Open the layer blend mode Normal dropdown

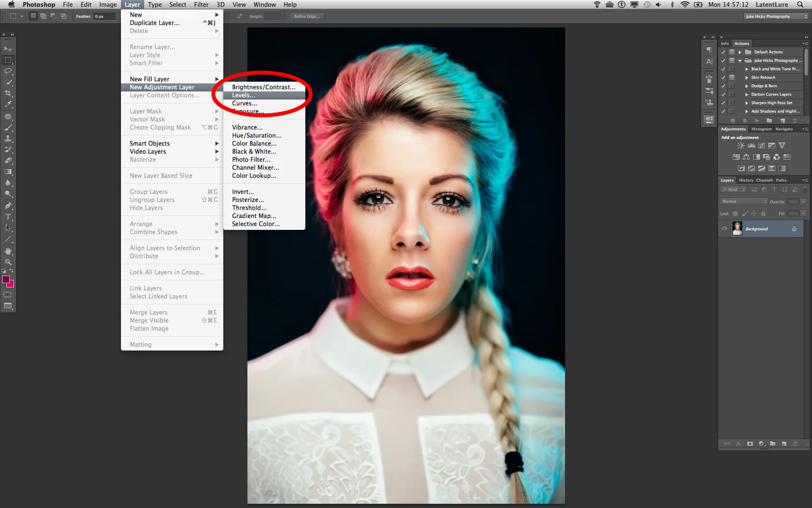[743, 202]
